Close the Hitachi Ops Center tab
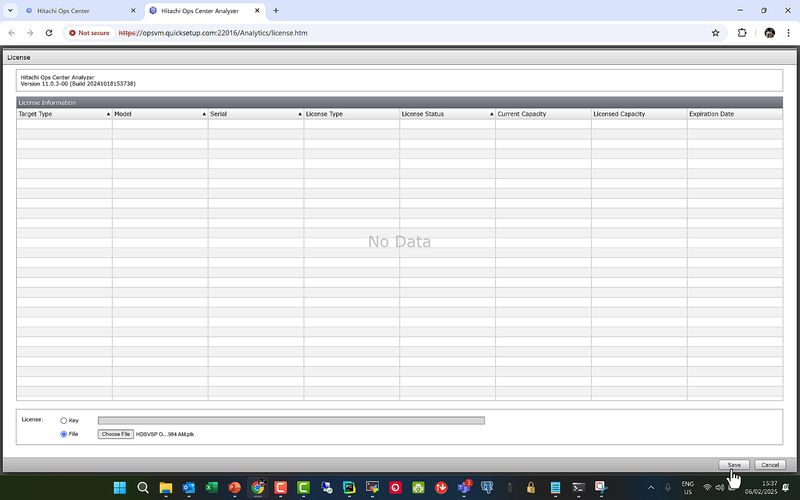Screen dimensions: 800x500 [x=133, y=10]
